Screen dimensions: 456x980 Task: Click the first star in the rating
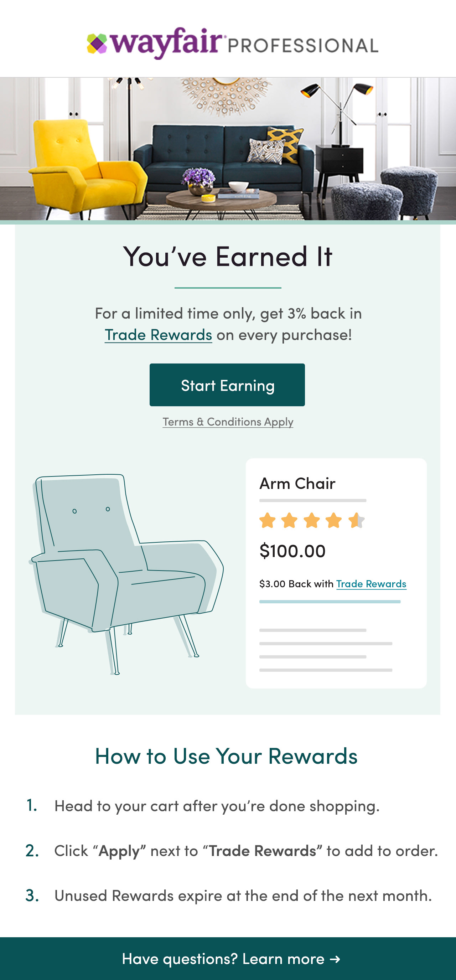[x=267, y=520]
